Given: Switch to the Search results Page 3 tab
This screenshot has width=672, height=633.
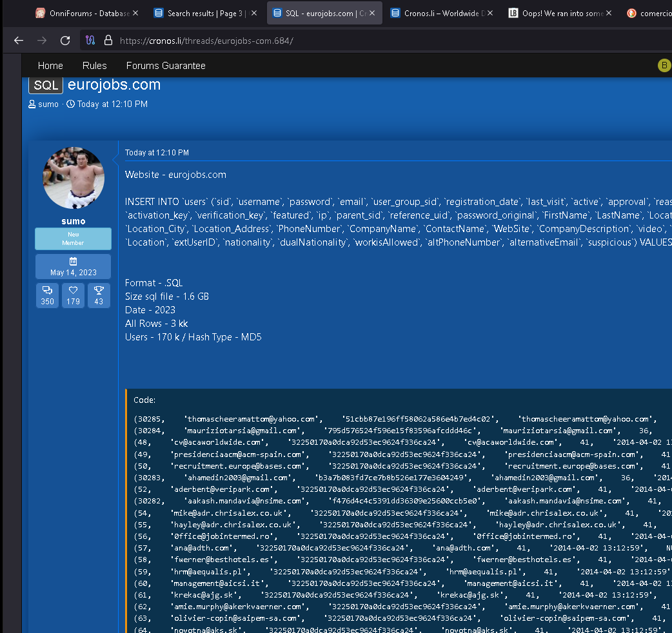Looking at the screenshot, I should point(205,14).
